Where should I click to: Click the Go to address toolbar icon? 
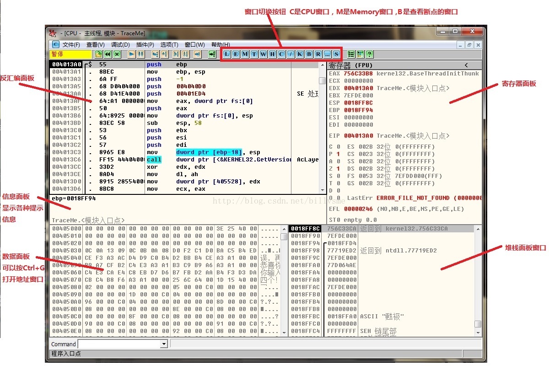pos(212,54)
